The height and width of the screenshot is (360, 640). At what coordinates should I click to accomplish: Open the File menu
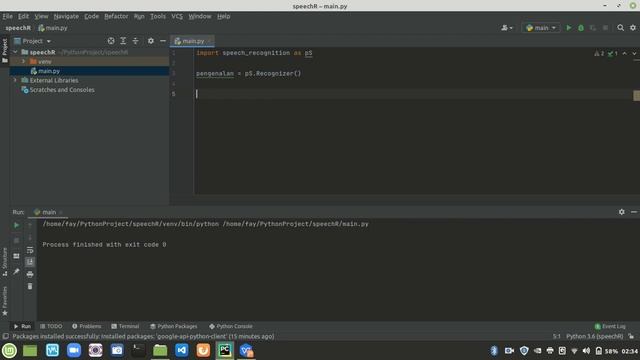point(7,16)
